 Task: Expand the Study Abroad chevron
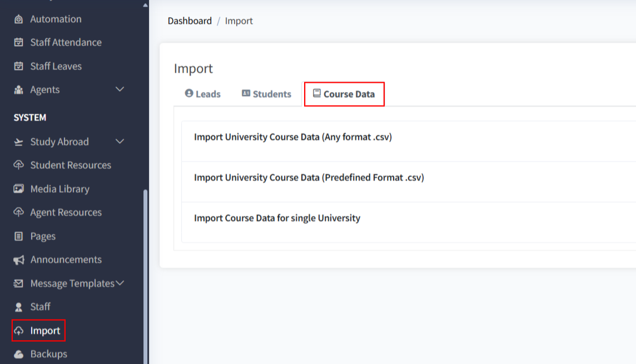120,142
